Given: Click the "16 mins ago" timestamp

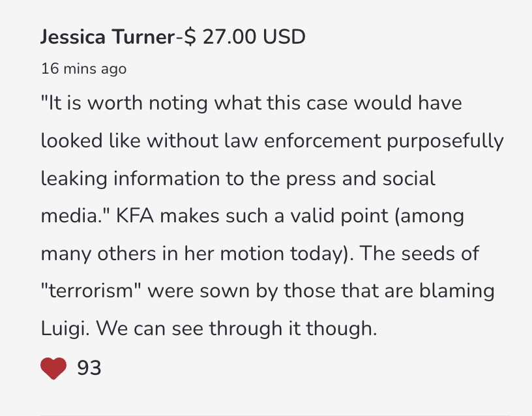Looking at the screenshot, I should tap(84, 69).
